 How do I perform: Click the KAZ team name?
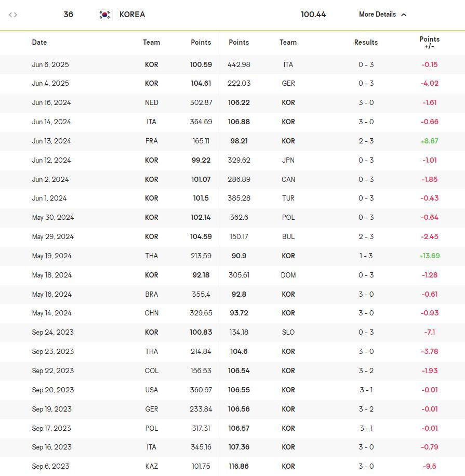pos(151,466)
